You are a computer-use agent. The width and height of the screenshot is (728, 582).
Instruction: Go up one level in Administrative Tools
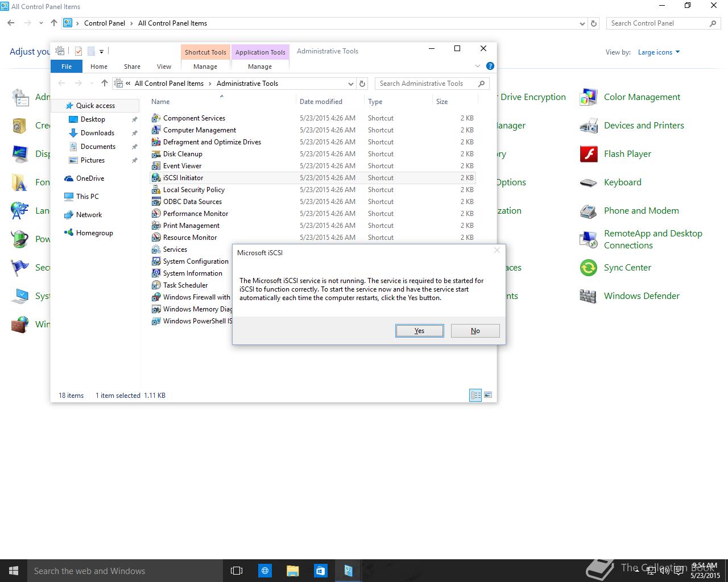pos(104,84)
